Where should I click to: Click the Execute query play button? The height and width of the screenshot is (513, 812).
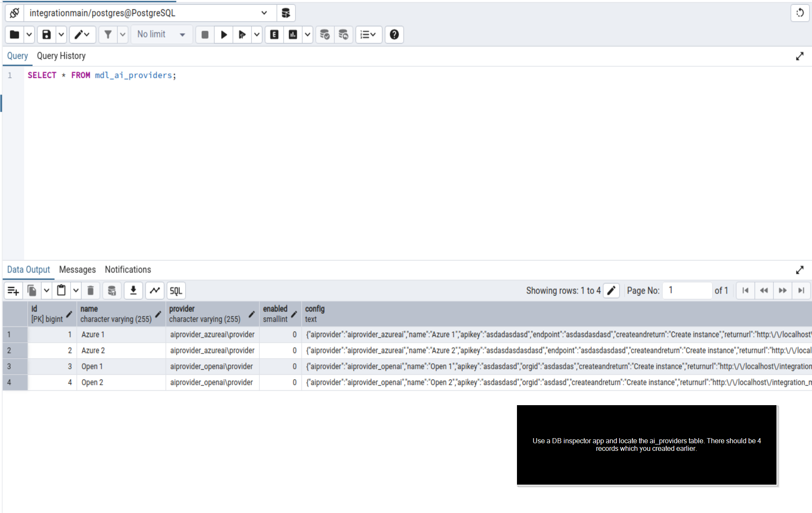(x=224, y=35)
